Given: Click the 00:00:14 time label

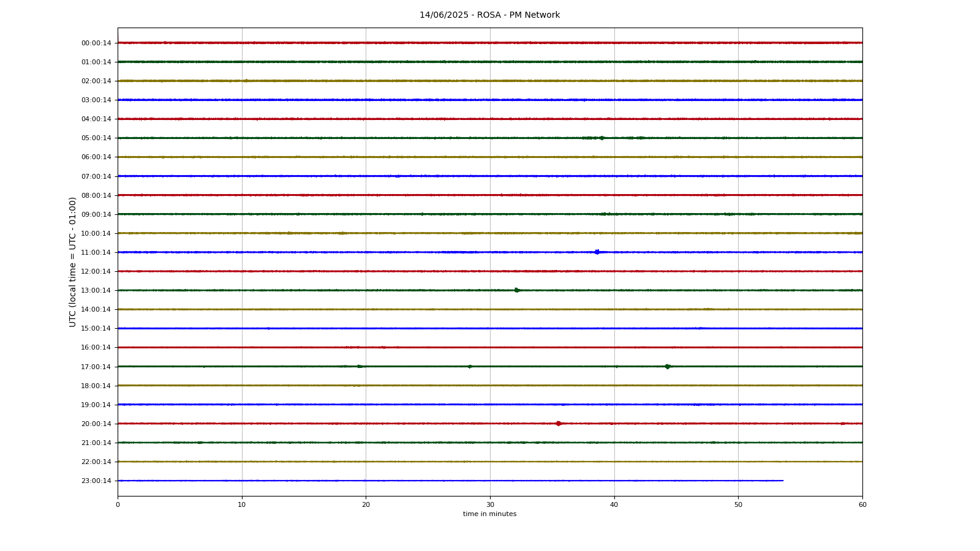Looking at the screenshot, I should tap(96, 43).
